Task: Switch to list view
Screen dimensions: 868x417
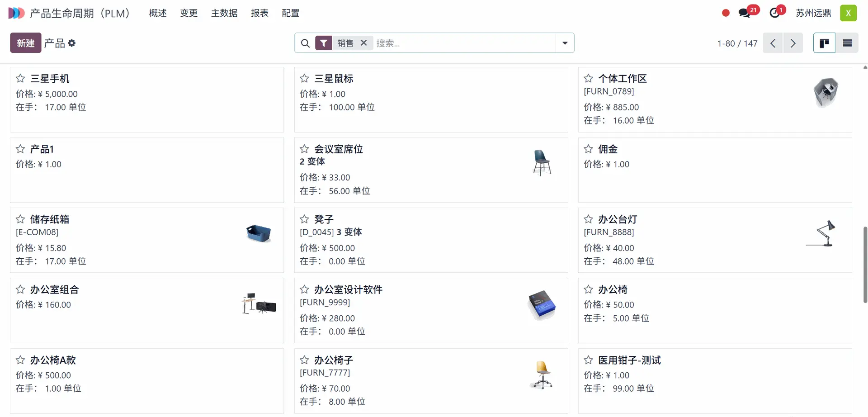Action: pos(847,43)
